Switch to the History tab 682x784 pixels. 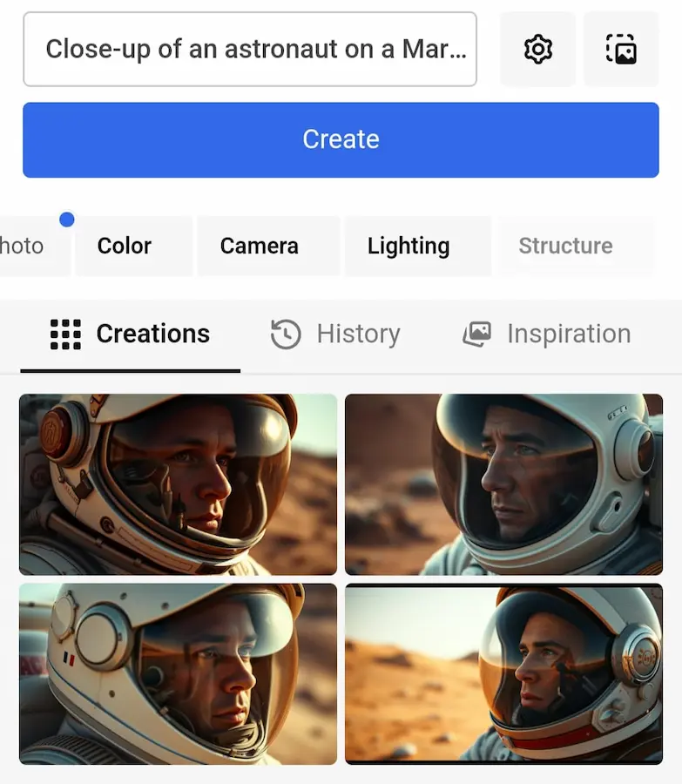[x=335, y=334]
